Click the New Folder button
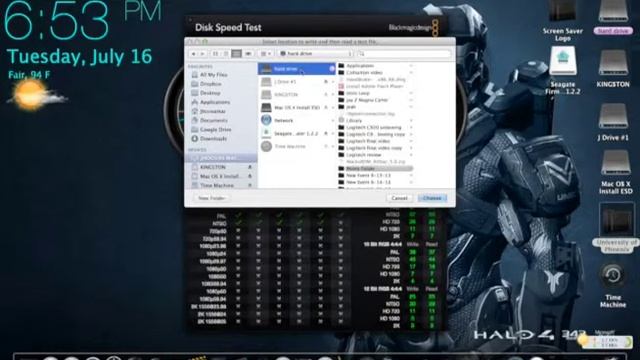The height and width of the screenshot is (360, 640). tap(211, 198)
